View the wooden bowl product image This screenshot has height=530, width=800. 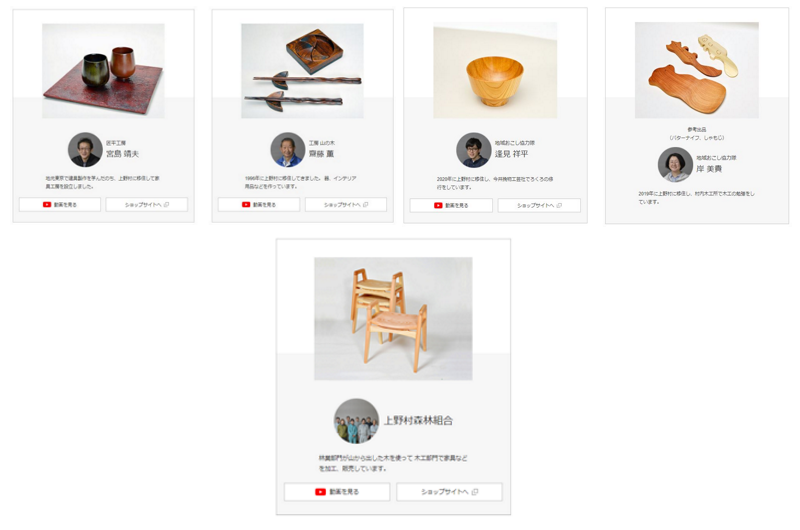(x=495, y=70)
